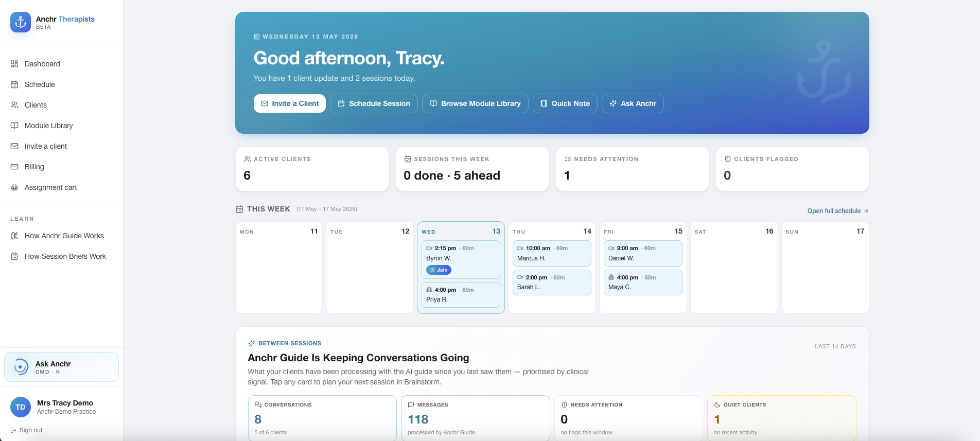
Task: Click "Anchr Guide Is Keeping Conversations Going" heading
Action: (359, 358)
